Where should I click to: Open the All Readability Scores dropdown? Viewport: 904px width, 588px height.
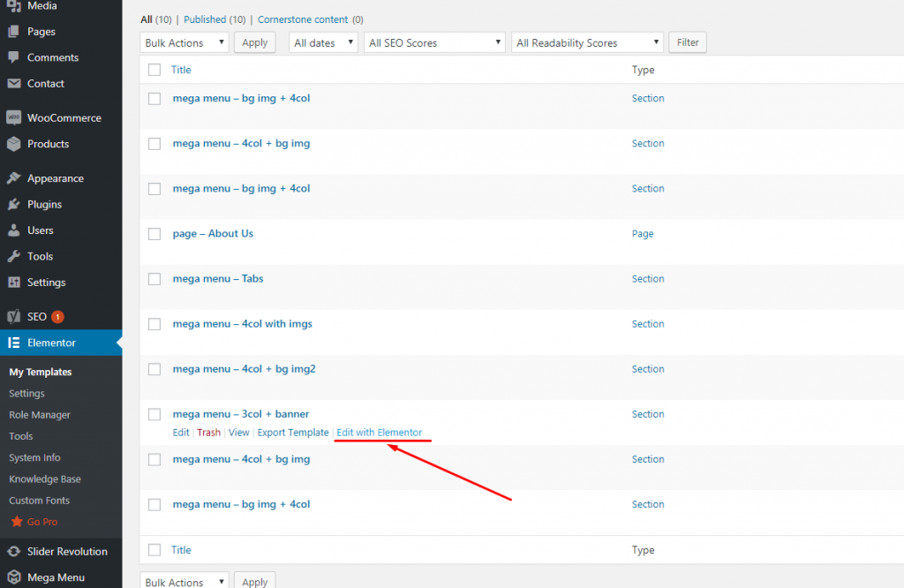tap(587, 42)
